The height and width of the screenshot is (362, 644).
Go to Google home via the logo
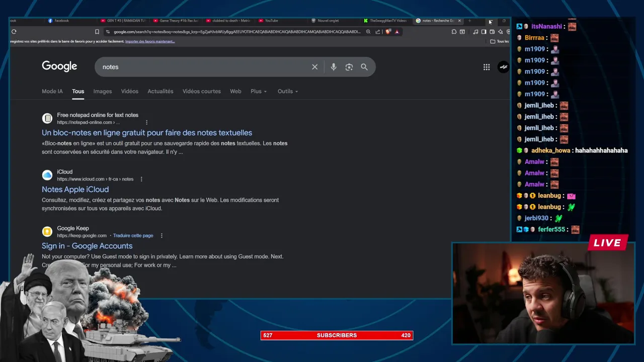pyautogui.click(x=59, y=66)
